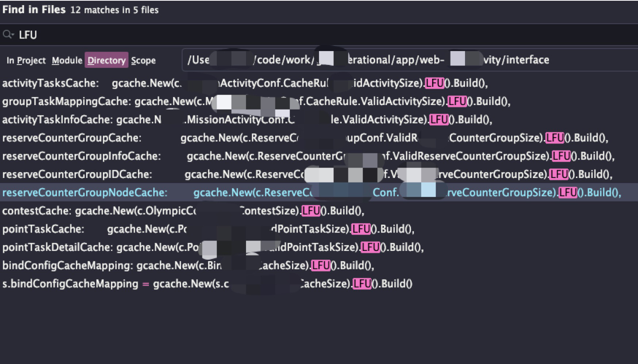Open the activityTaskInfoCache match
Screen dimensions: 638x364
219,120
